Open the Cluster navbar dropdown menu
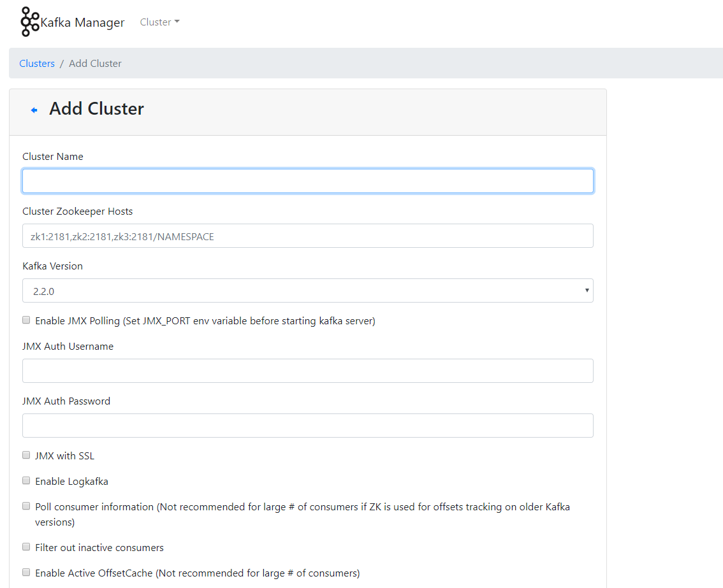The height and width of the screenshot is (588, 723). [159, 22]
